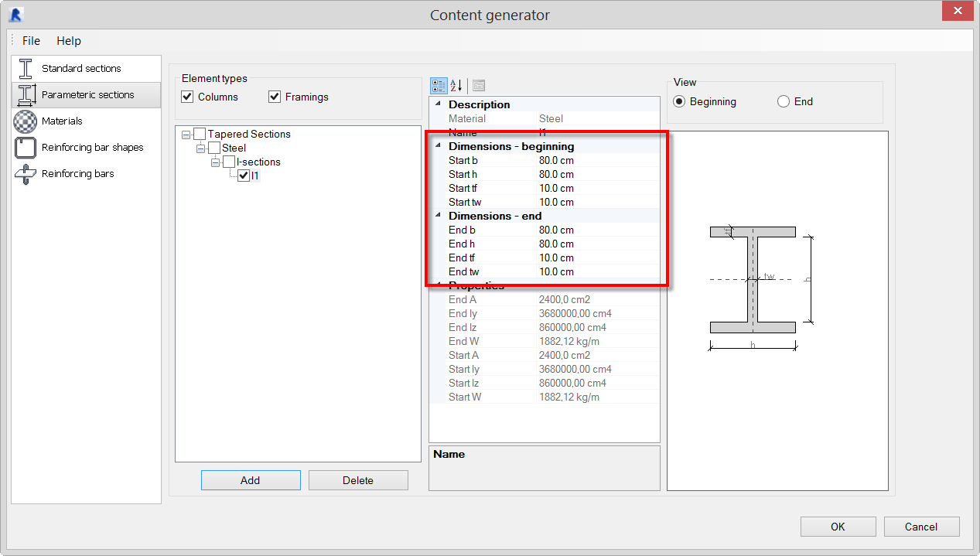Open the File menu
This screenshot has height=556, width=980.
31,40
